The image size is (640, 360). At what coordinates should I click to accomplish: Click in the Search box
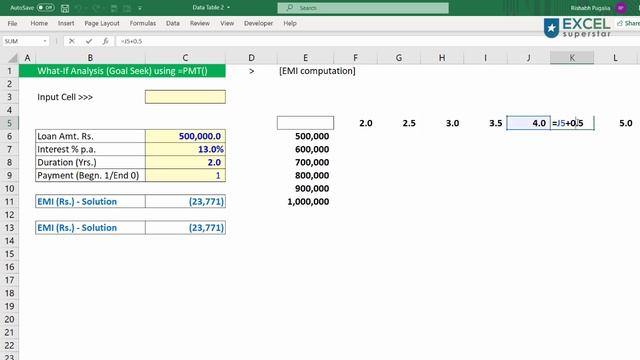click(363, 8)
